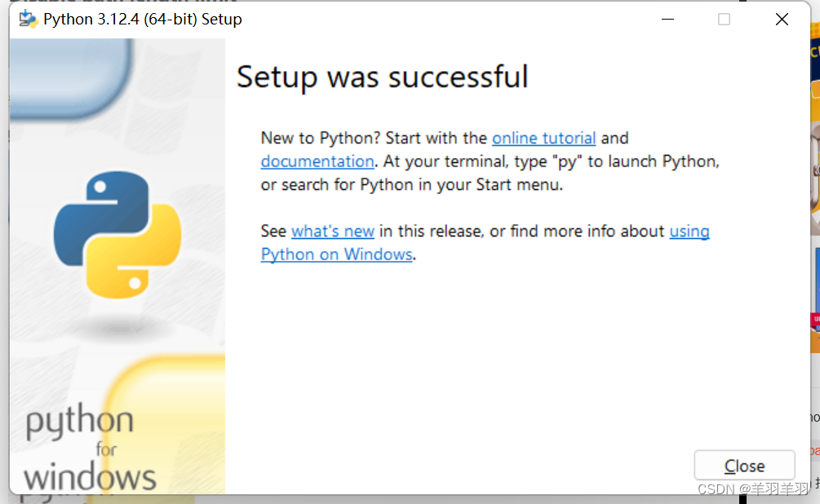Screen dimensions: 820x504
Task: Open "using Python on Windows" link
Action: (x=337, y=254)
